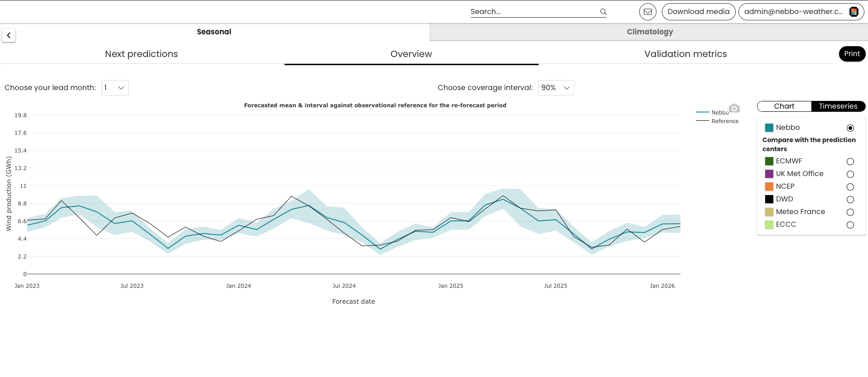This screenshot has width=868, height=377.
Task: Click the Search input field
Action: (x=534, y=12)
